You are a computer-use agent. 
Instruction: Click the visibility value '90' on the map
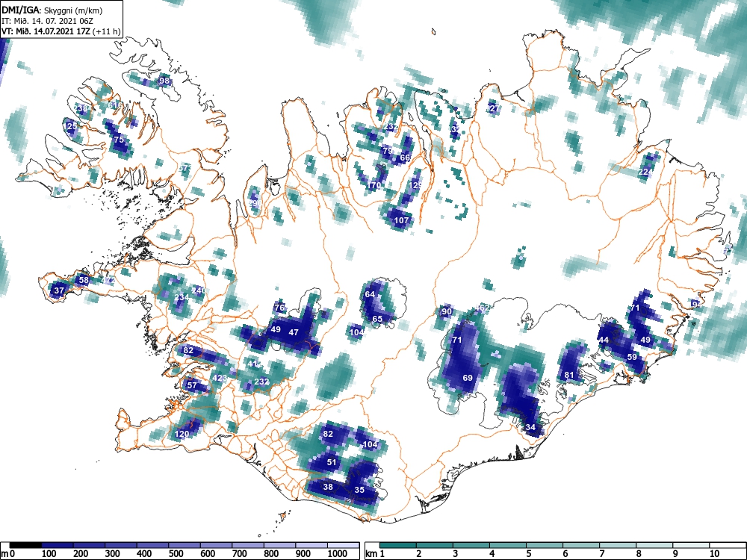pos(447,312)
